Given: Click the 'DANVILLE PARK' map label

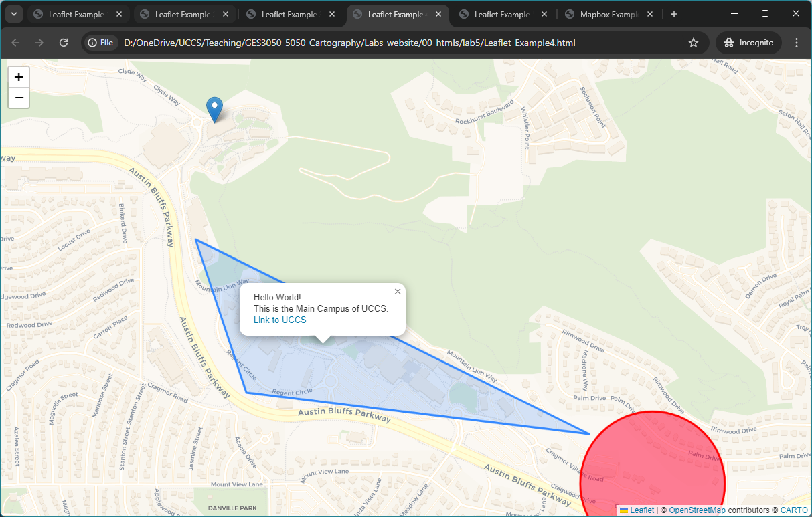Looking at the screenshot, I should pyautogui.click(x=231, y=508).
